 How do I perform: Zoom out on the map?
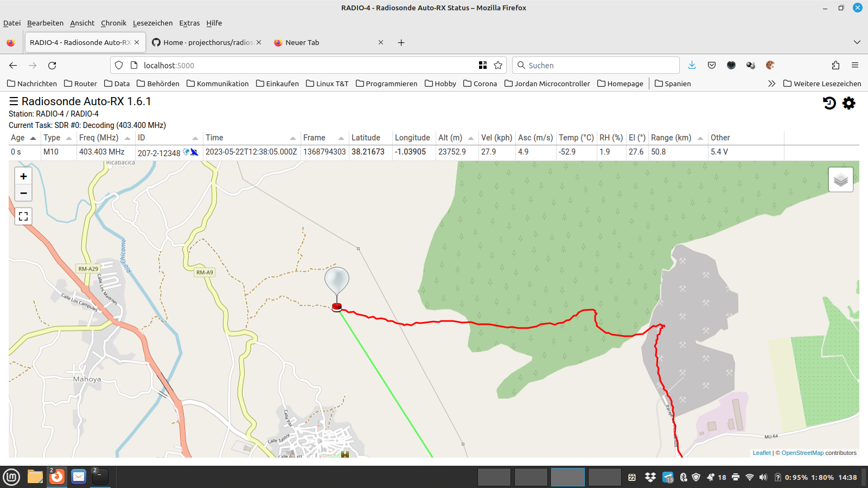(x=23, y=193)
